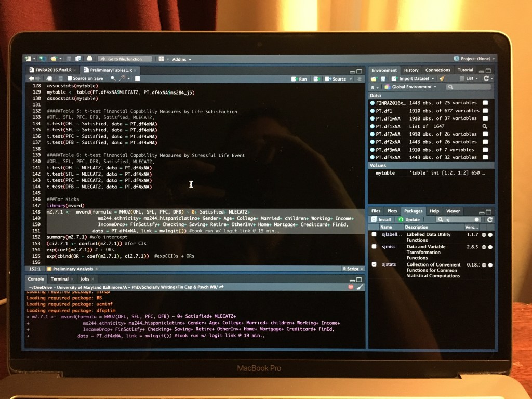Screen dimensions: 532x399
Task: Click the globe icon for sjmisc package
Action: point(484,247)
